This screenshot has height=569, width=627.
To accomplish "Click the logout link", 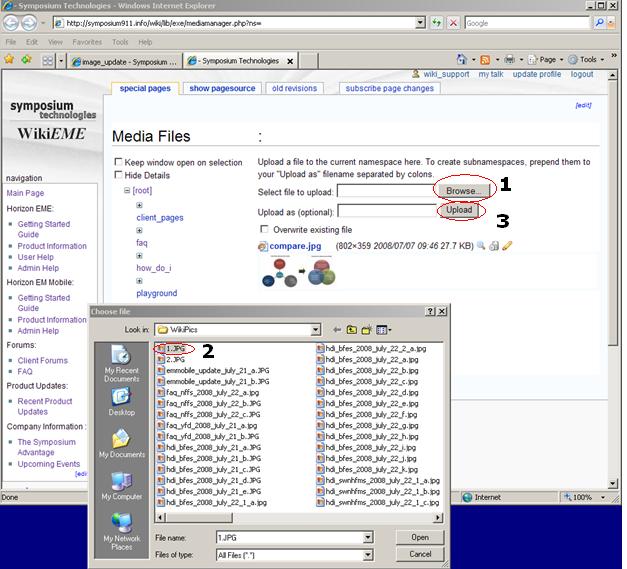I will (x=582, y=74).
